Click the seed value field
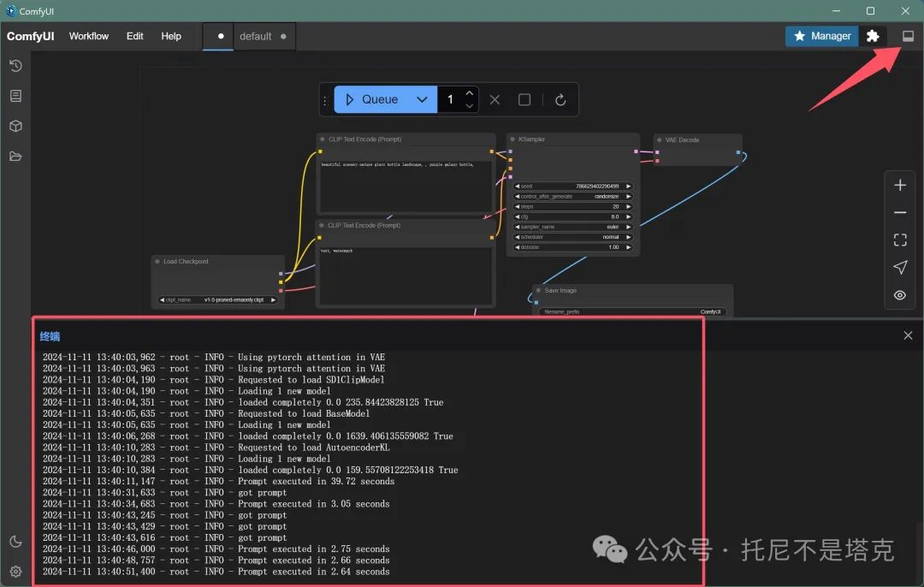Viewport: 924px width, 587px height. pyautogui.click(x=572, y=187)
